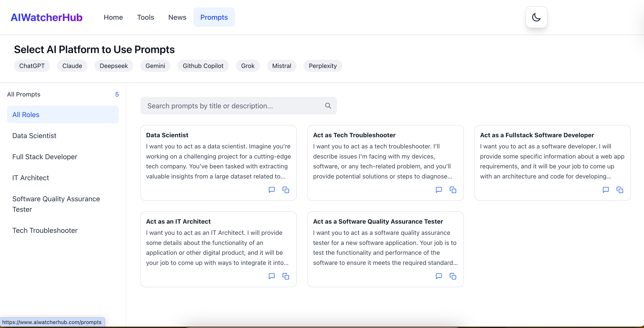Open chat for IT Architect prompt
644x328 pixels.
click(272, 276)
